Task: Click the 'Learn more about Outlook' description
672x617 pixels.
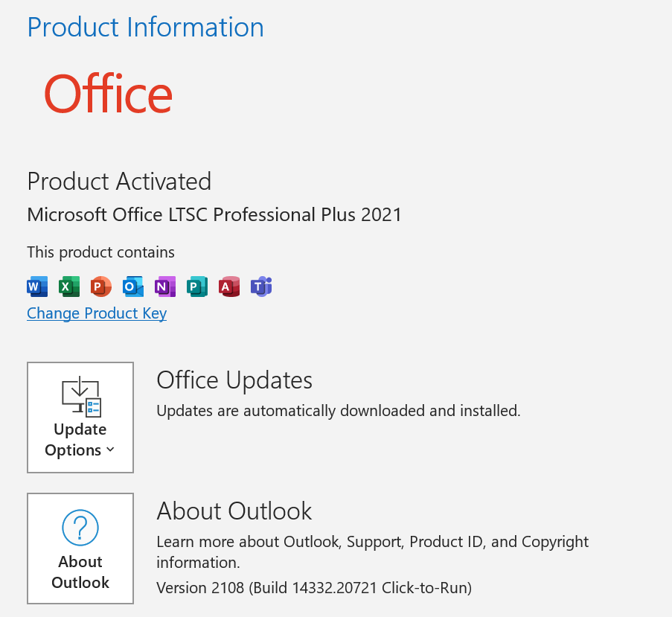Action: coord(372,552)
